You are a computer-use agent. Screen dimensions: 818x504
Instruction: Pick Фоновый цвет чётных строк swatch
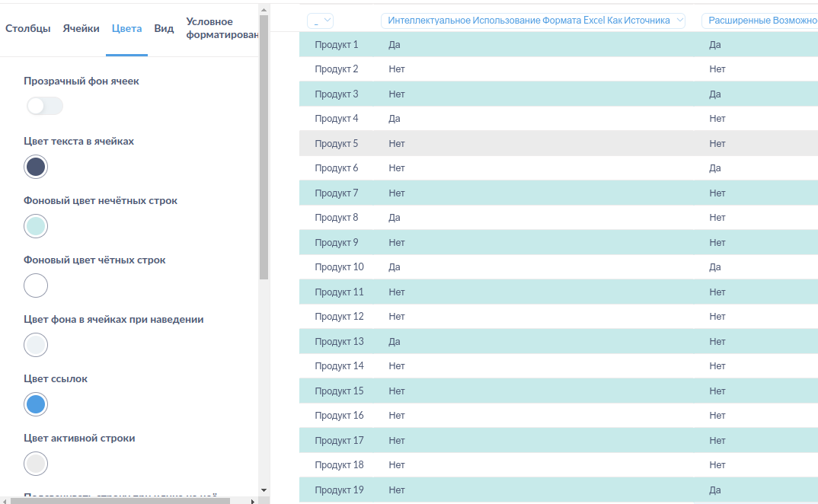36,285
